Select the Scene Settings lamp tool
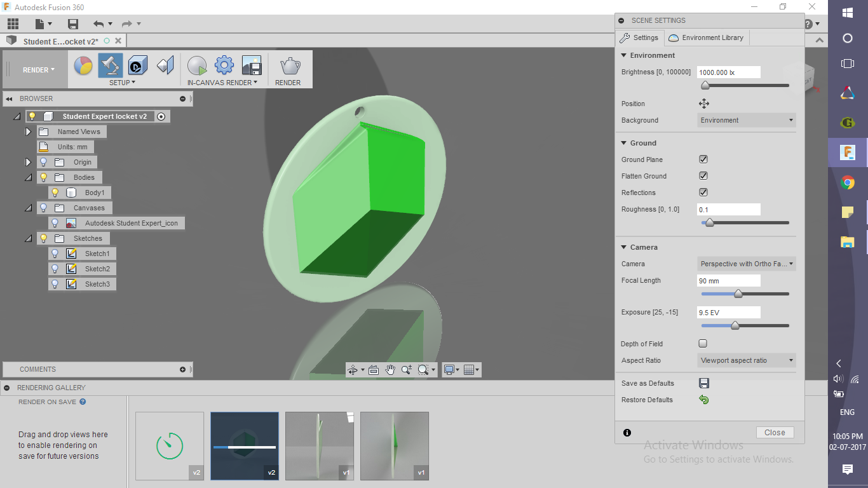 (x=111, y=65)
